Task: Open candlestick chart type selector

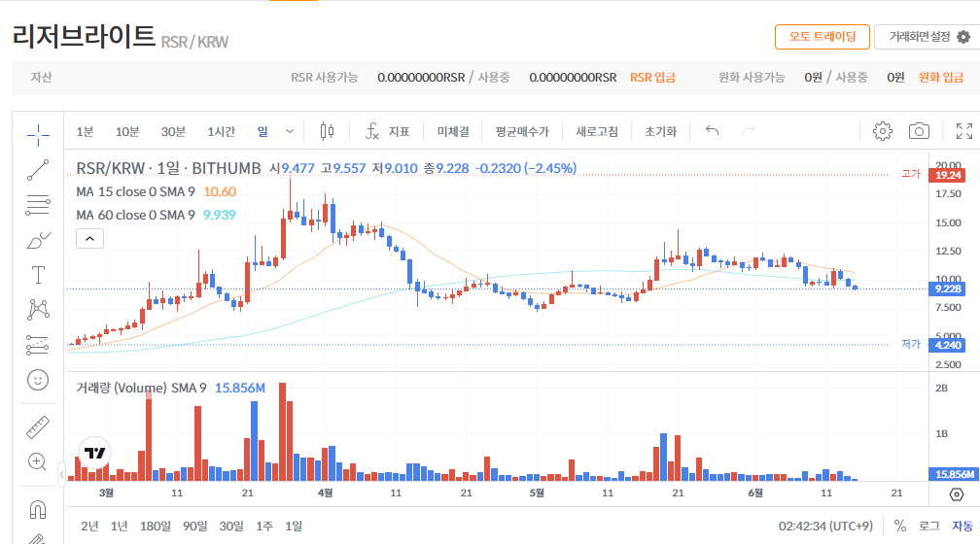Action: tap(327, 131)
